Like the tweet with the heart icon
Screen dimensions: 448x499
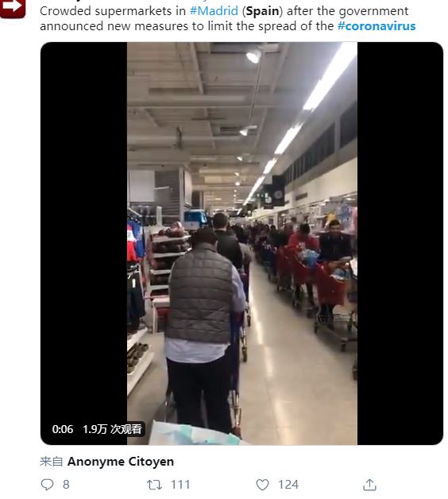pos(262,485)
